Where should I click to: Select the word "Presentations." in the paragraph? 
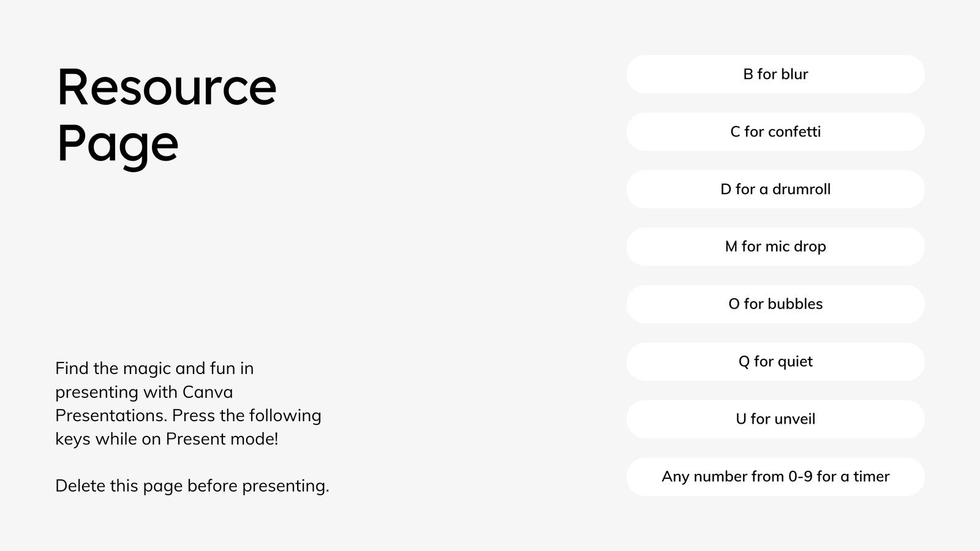[x=111, y=416]
